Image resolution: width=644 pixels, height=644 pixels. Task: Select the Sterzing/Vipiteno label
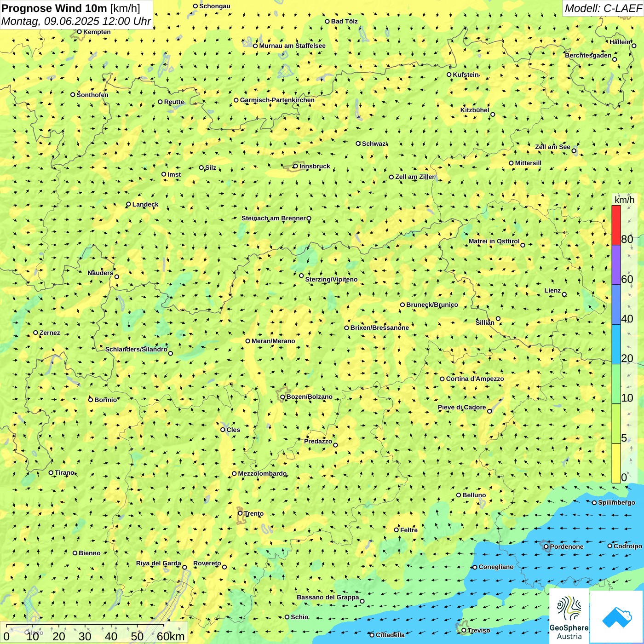pyautogui.click(x=331, y=279)
